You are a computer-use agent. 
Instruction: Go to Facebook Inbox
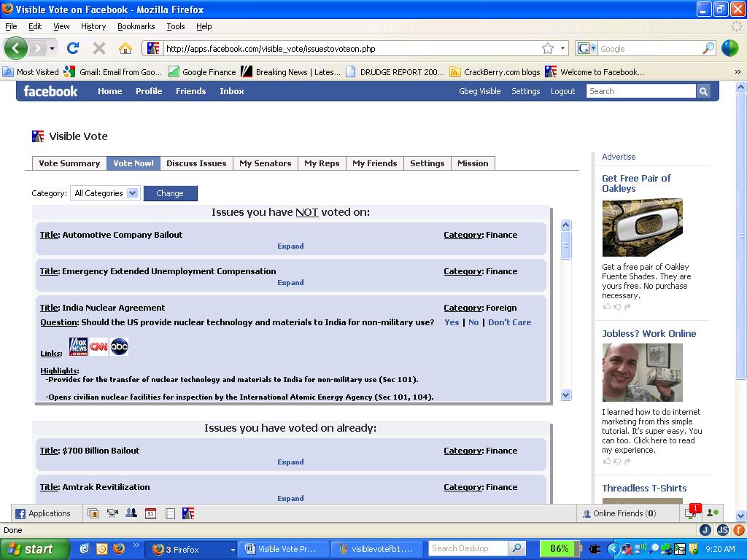click(x=232, y=91)
